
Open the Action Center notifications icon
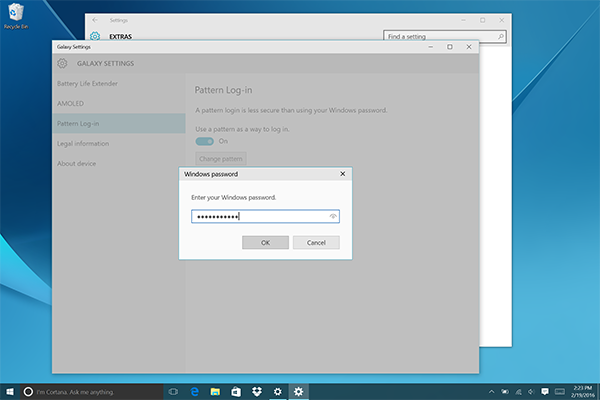coord(545,392)
